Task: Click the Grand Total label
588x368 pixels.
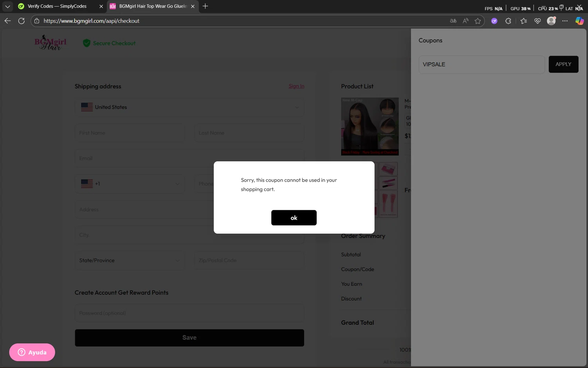Action: 358,322
